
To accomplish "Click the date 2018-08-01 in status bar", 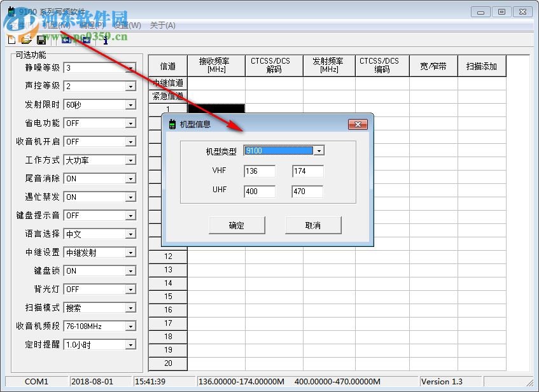I will click(92, 382).
